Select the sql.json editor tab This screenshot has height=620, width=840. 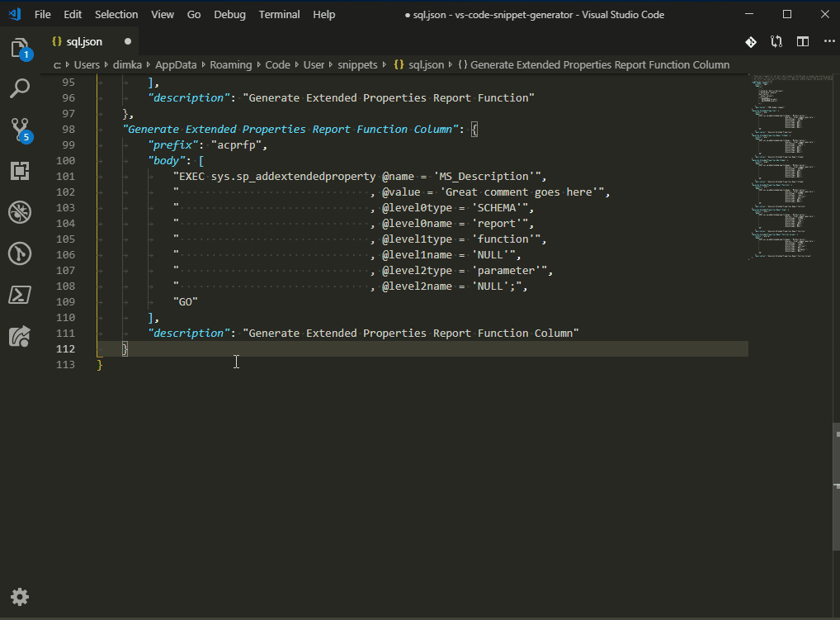pos(83,41)
